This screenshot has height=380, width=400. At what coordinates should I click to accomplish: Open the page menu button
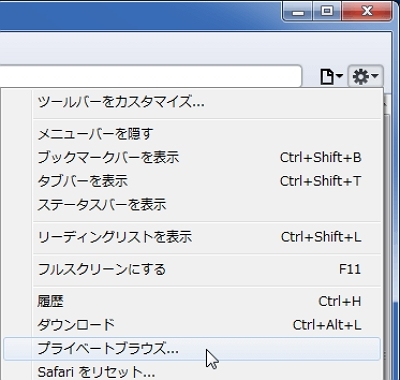click(x=331, y=77)
